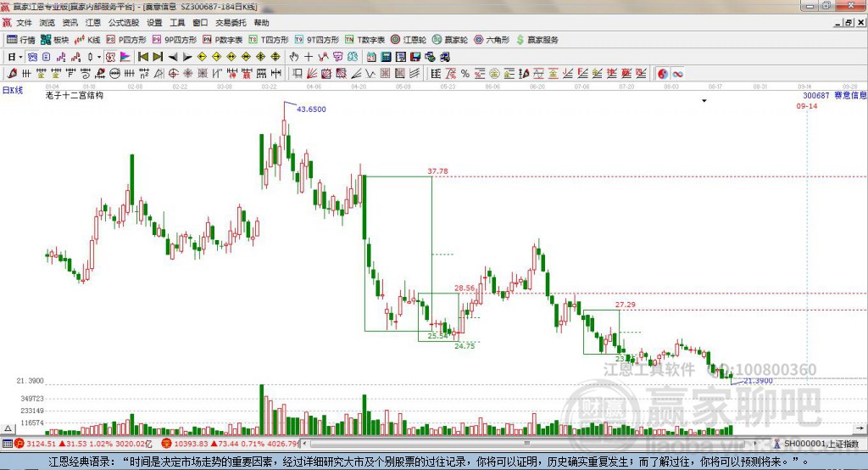Image resolution: width=868 pixels, height=470 pixels.
Task: Click the bottom horizontal chart scrollbar thumb
Action: point(527,444)
